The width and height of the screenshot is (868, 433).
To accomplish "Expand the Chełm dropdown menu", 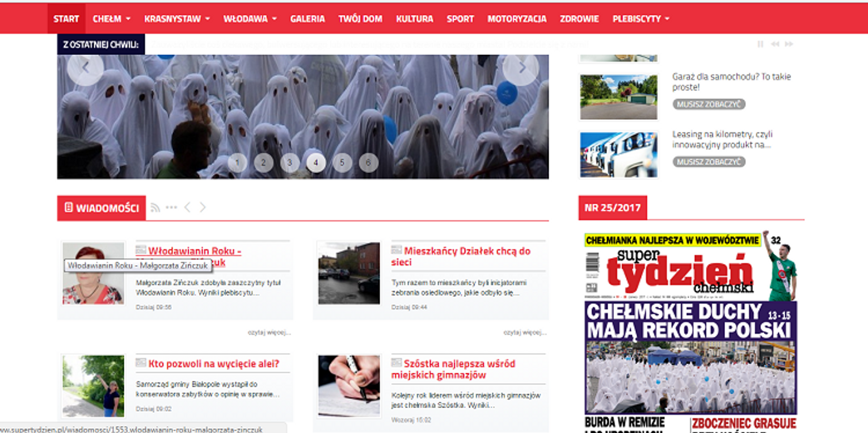I will click(x=111, y=19).
